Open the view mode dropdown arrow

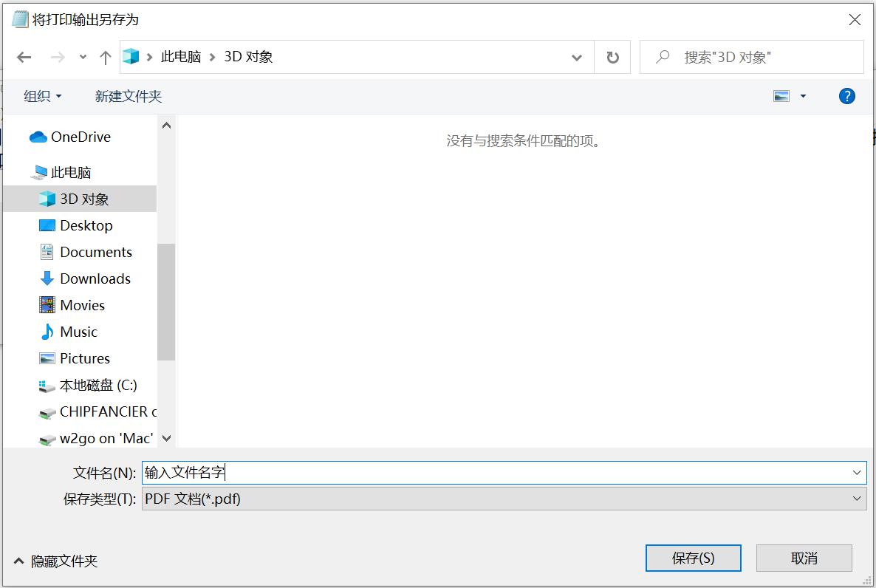[x=803, y=95]
